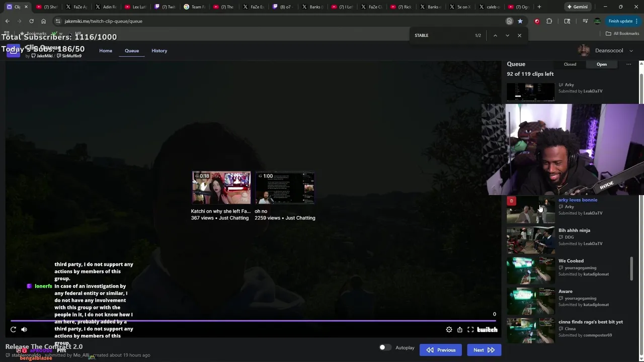This screenshot has width=644, height=362.
Task: Select the 'Bih ahhh ninja' clip thumbnail
Action: 530,240
